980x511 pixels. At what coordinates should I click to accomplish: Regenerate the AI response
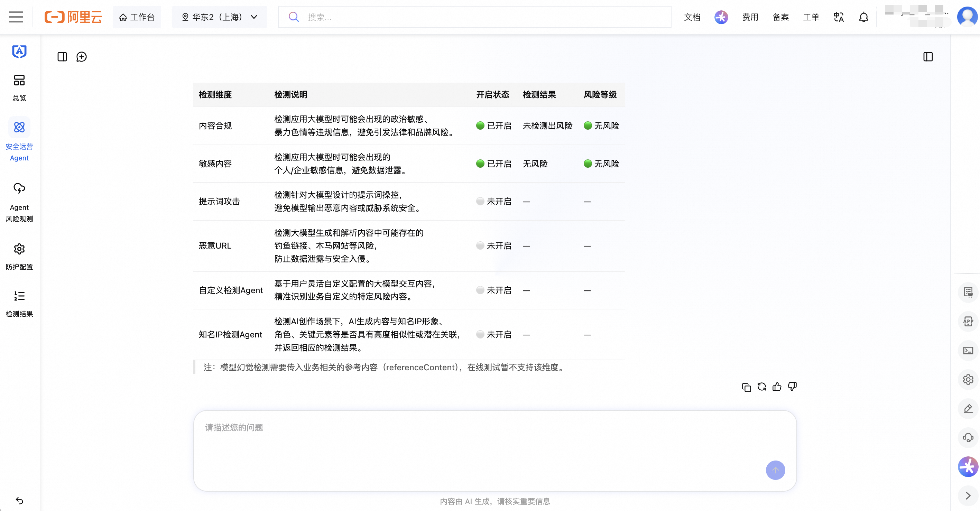pyautogui.click(x=762, y=387)
